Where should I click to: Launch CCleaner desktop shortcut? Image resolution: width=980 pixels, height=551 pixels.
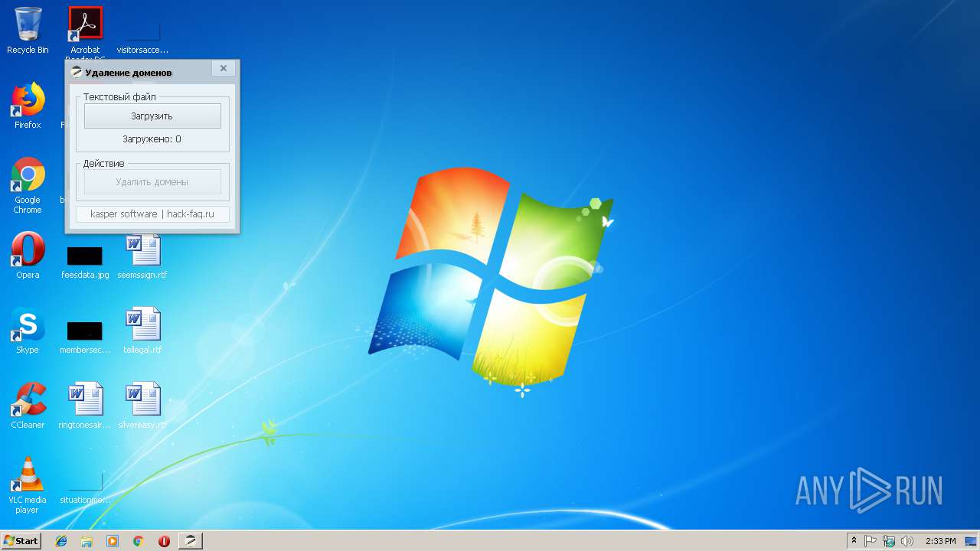(x=28, y=406)
